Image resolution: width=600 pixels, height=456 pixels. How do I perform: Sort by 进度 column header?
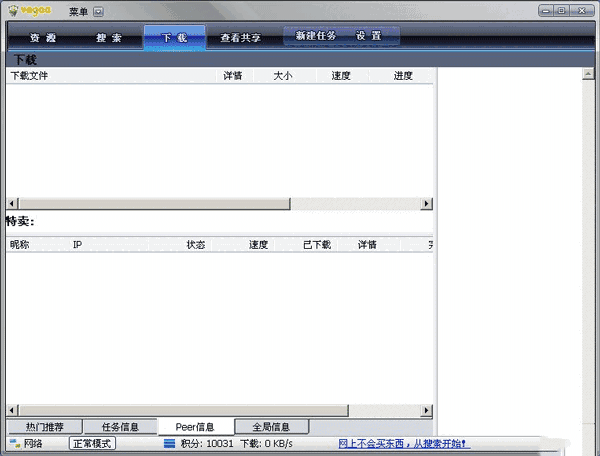(x=403, y=76)
